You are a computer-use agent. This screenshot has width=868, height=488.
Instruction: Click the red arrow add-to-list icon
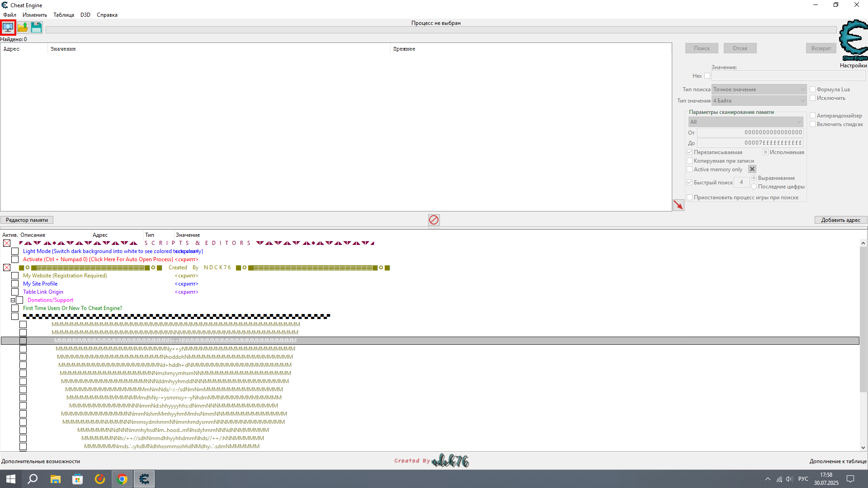(678, 205)
